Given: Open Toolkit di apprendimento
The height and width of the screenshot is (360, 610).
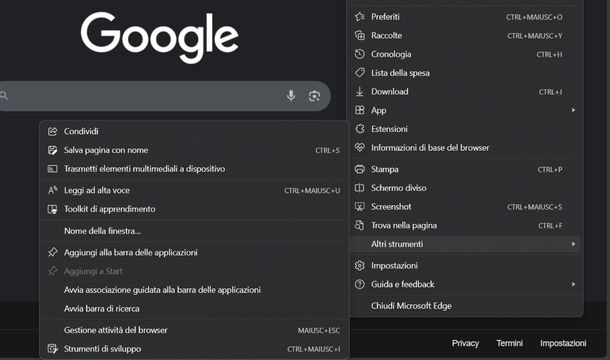Looking at the screenshot, I should point(195,209).
